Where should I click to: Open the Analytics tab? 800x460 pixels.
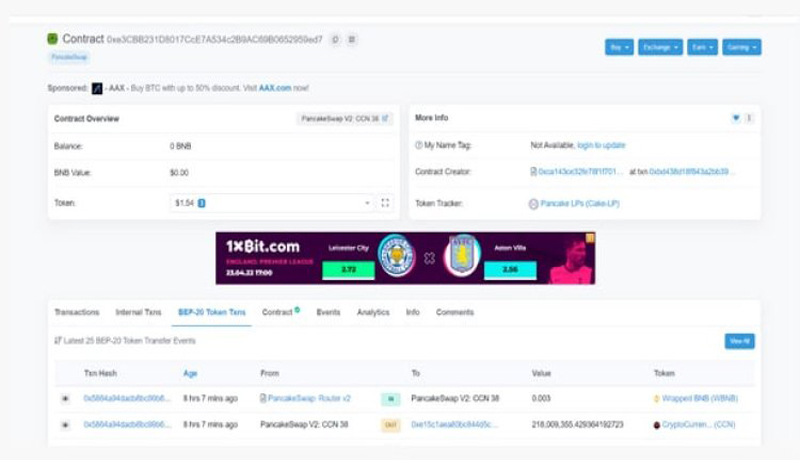click(373, 312)
